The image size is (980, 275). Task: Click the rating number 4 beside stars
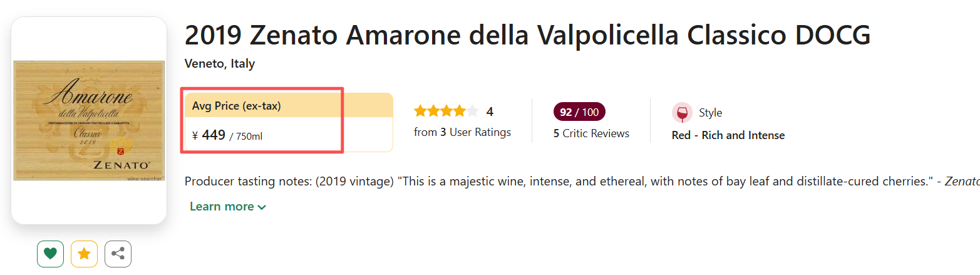(490, 112)
